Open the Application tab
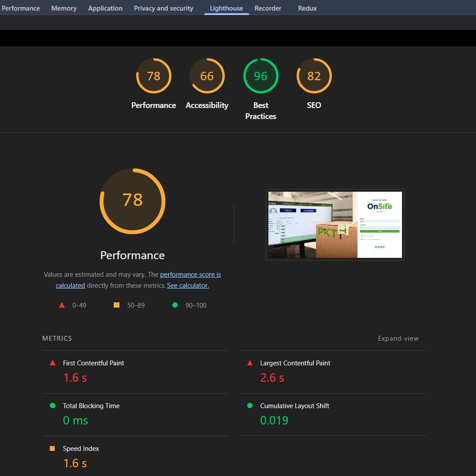The image size is (476, 476). click(105, 8)
